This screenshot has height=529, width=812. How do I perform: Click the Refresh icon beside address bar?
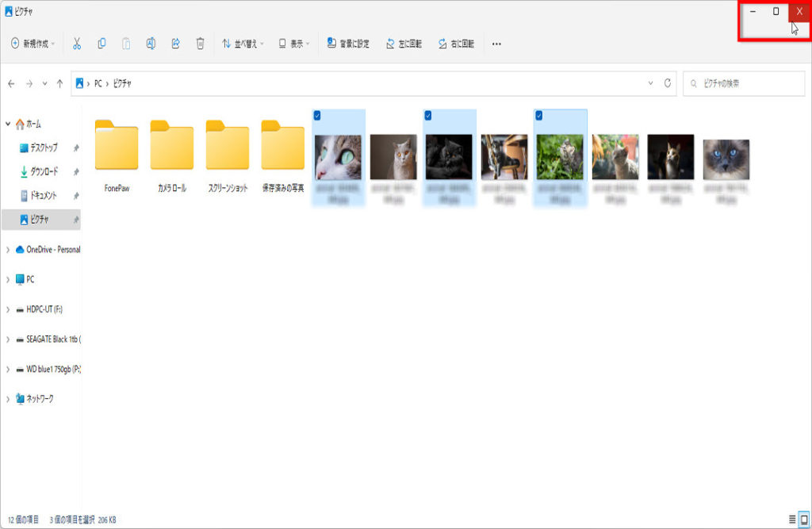click(x=668, y=83)
